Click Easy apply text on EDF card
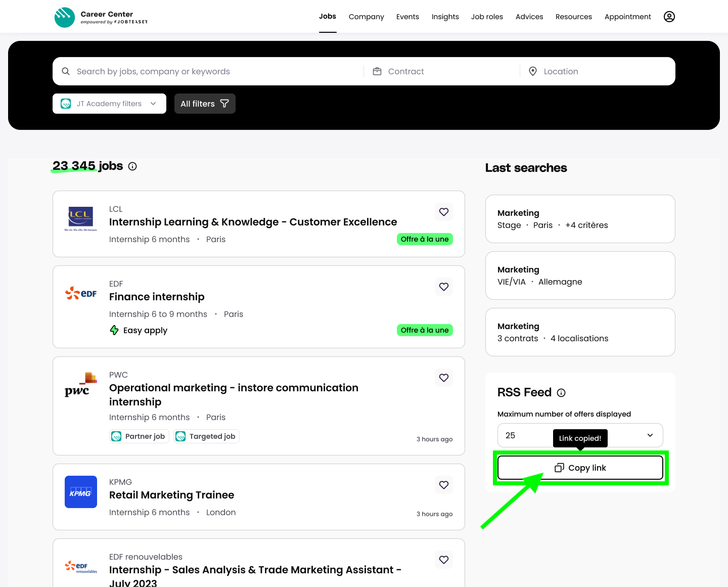This screenshot has height=587, width=728. click(x=145, y=330)
